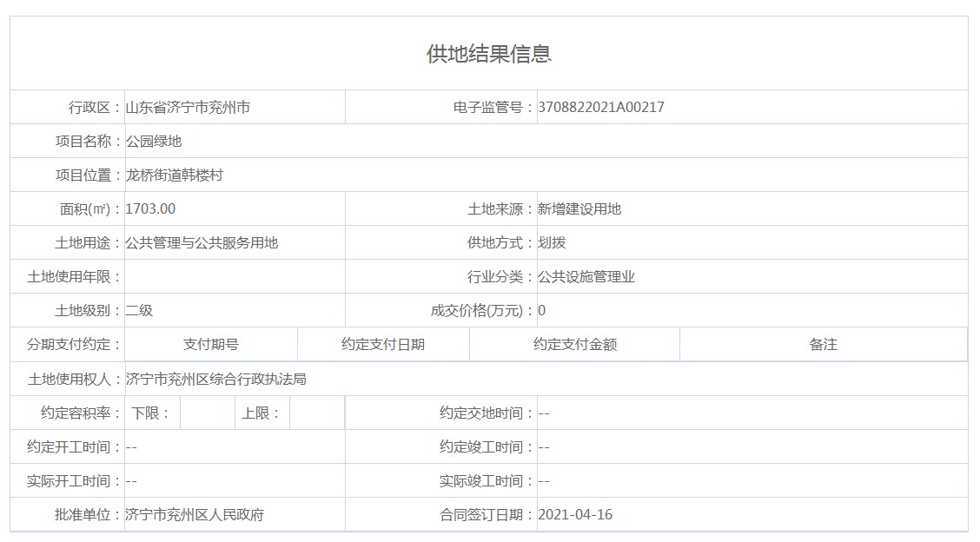Click the 供地结果信息 title heading
Screen dimensions: 980x542
coord(489,54)
